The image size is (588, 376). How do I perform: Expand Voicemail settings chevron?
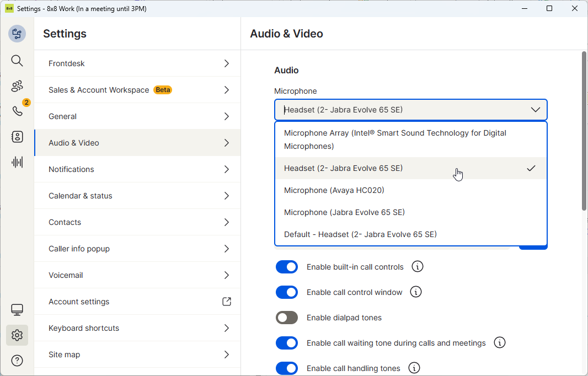coord(227,275)
